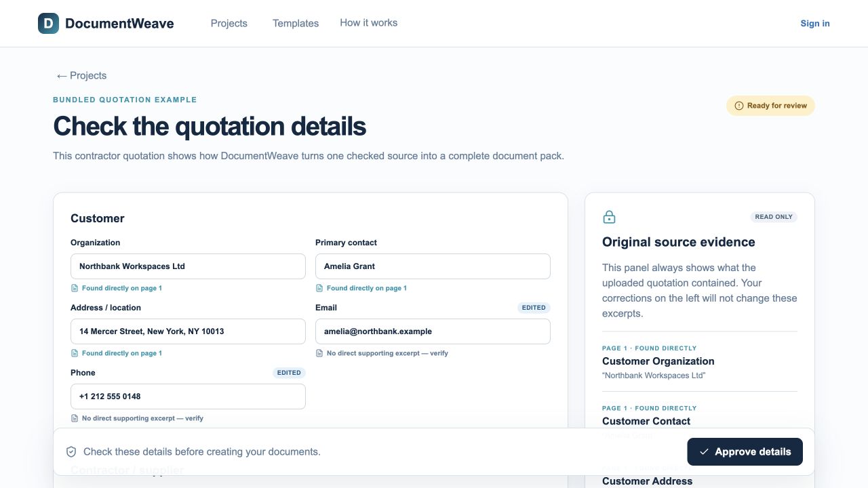
Task: Click the document icon under Email field
Action: [x=319, y=353]
